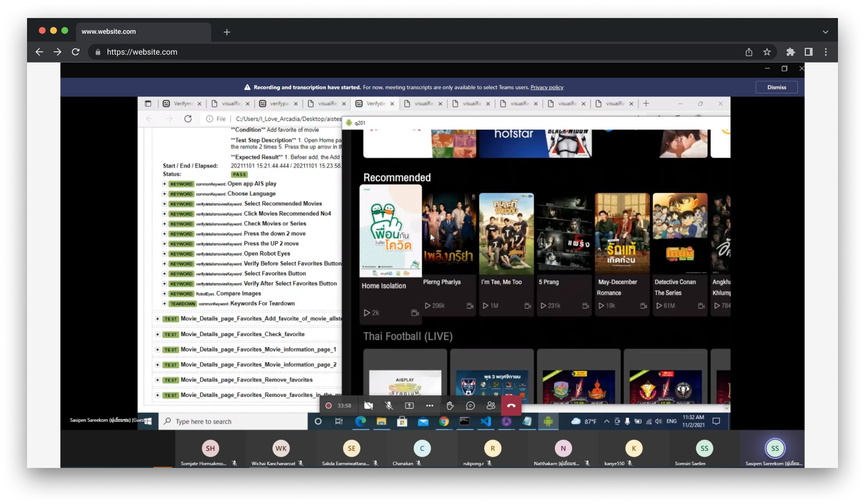The image size is (865, 504).
Task: Show meeting chat conversation
Action: coord(470,405)
